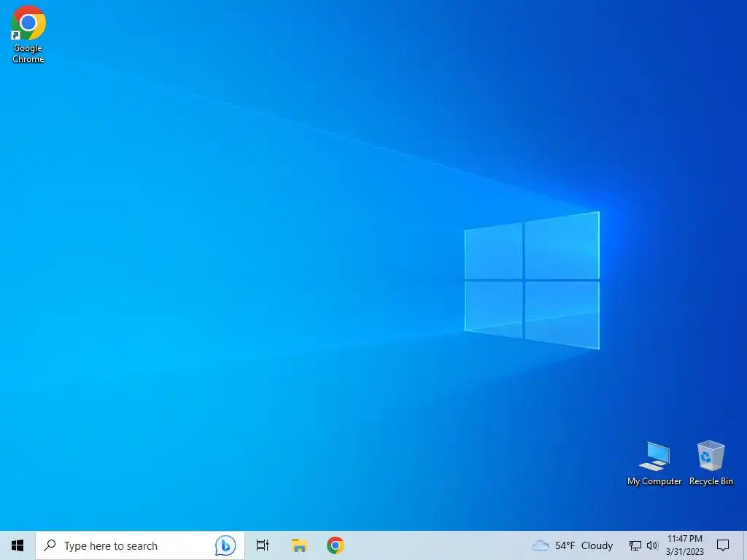Click the magnifier icon in search box
Image resolution: width=747 pixels, height=560 pixels.
pos(50,545)
